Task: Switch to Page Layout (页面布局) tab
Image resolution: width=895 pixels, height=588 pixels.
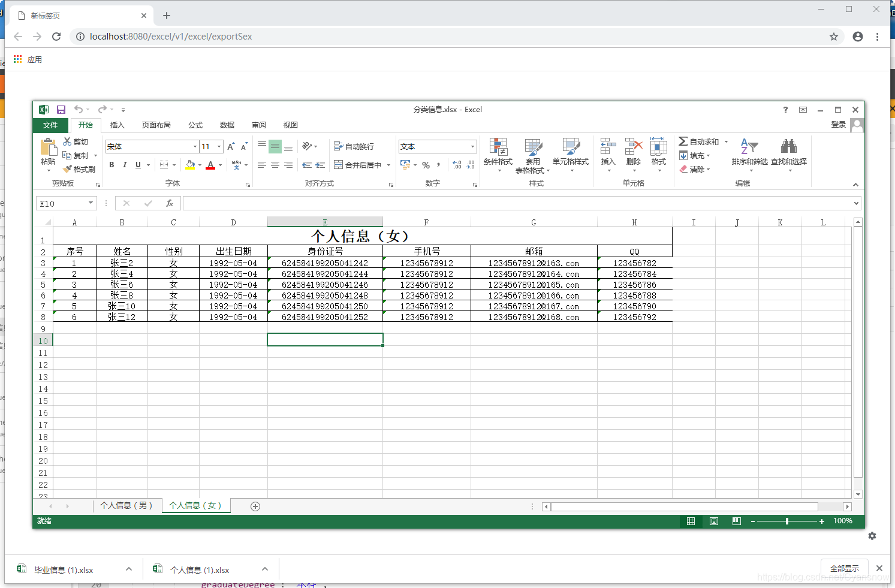Action: click(x=156, y=125)
